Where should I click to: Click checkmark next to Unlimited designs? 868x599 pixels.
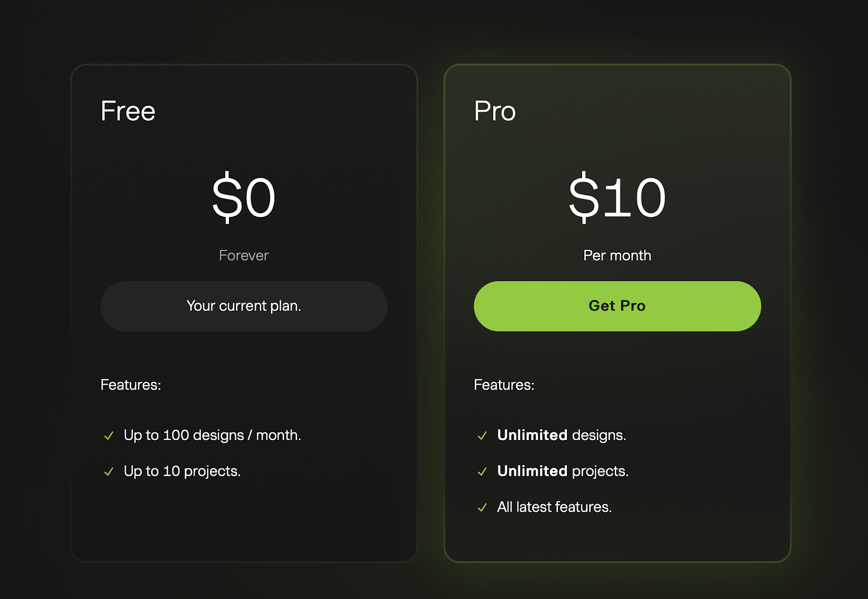482,436
